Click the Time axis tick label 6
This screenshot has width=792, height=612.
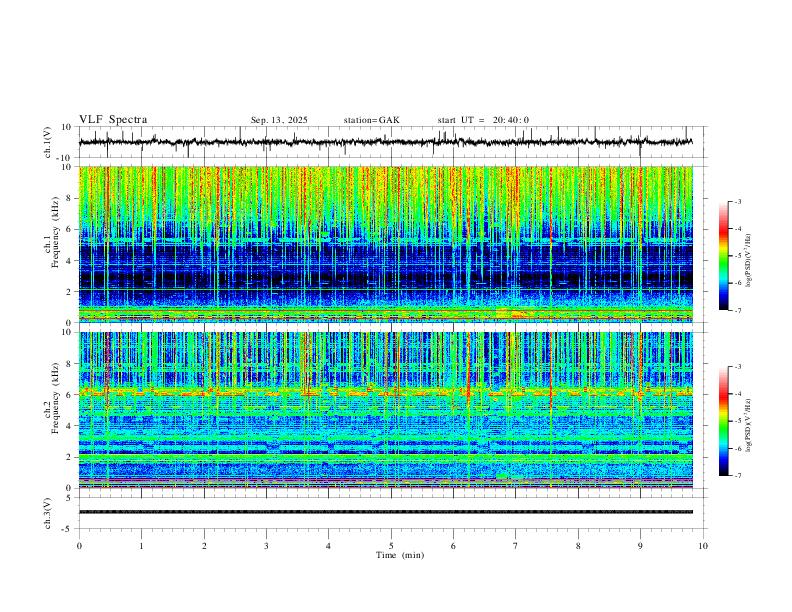click(x=453, y=546)
